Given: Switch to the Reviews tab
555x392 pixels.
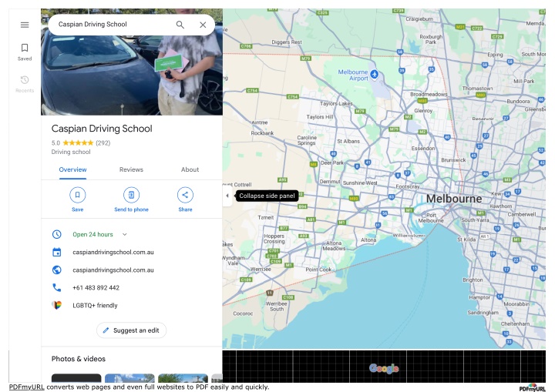Looking at the screenshot, I should pyautogui.click(x=131, y=170).
